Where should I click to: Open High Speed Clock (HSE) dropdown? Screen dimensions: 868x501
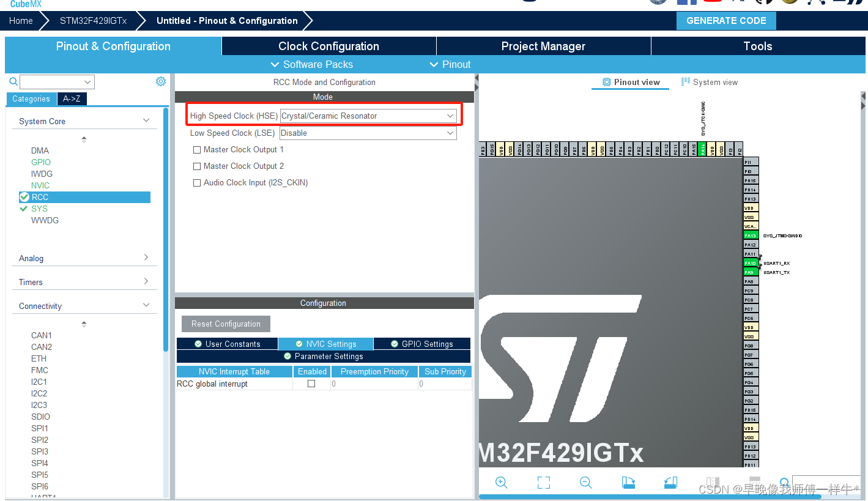click(x=368, y=116)
